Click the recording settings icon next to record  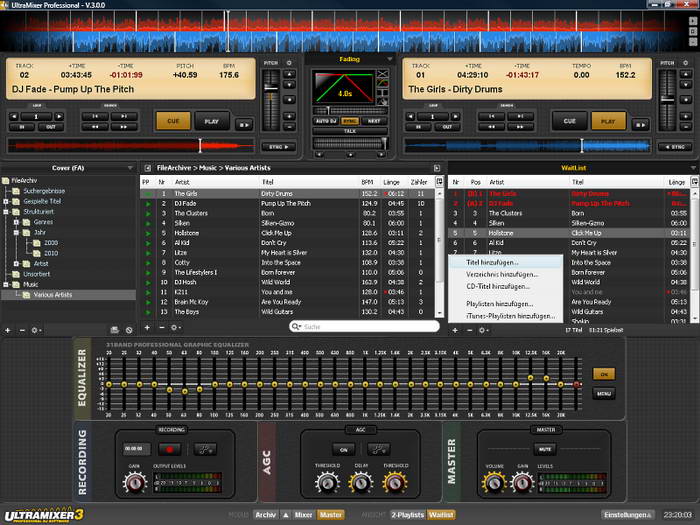pyautogui.click(x=204, y=449)
